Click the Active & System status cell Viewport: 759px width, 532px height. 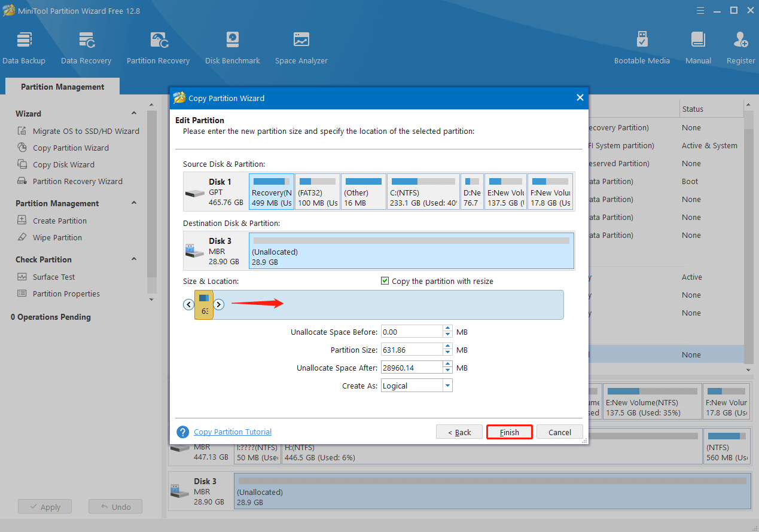[709, 145]
